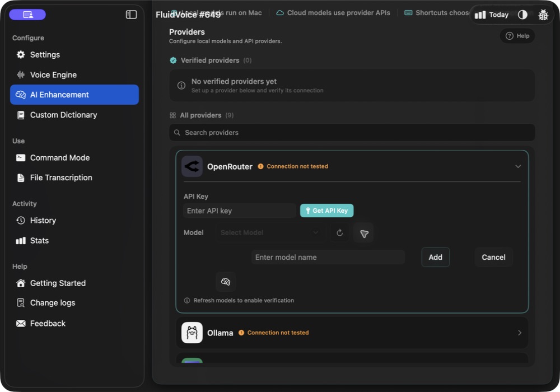Click the filter funnel icon
Viewport: 560px width, 392px height.
tap(363, 234)
